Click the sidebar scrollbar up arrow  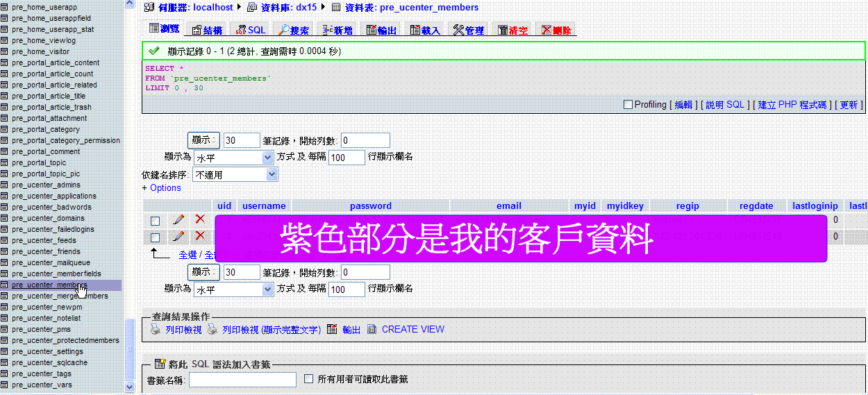[129, 4]
